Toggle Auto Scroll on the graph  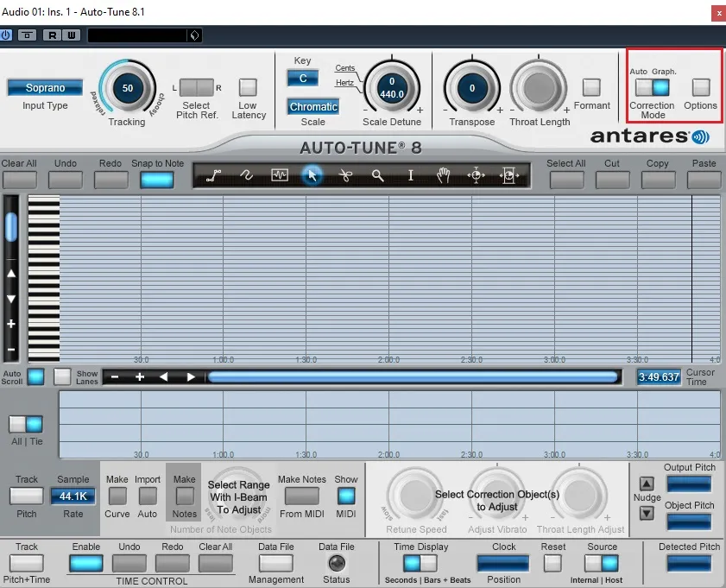tap(35, 376)
